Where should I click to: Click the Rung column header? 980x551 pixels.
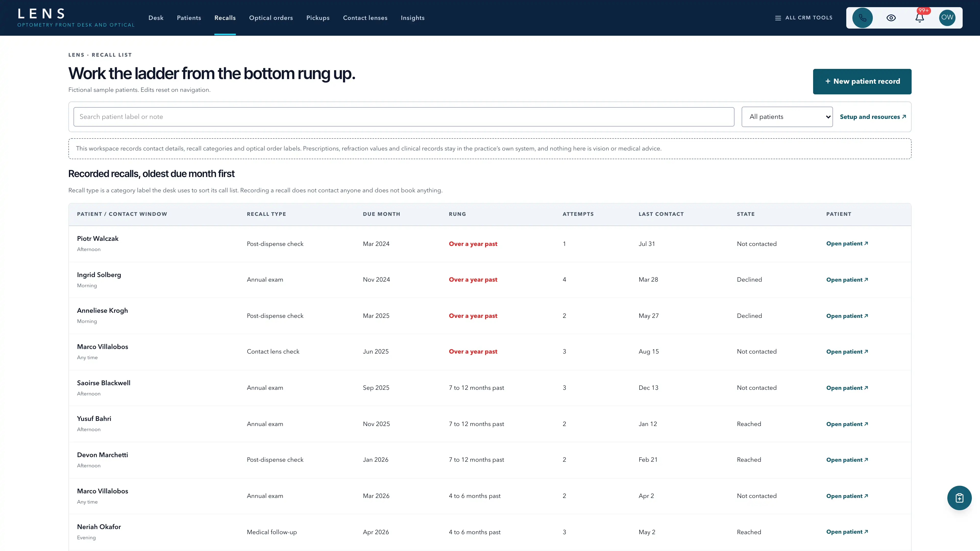(457, 214)
